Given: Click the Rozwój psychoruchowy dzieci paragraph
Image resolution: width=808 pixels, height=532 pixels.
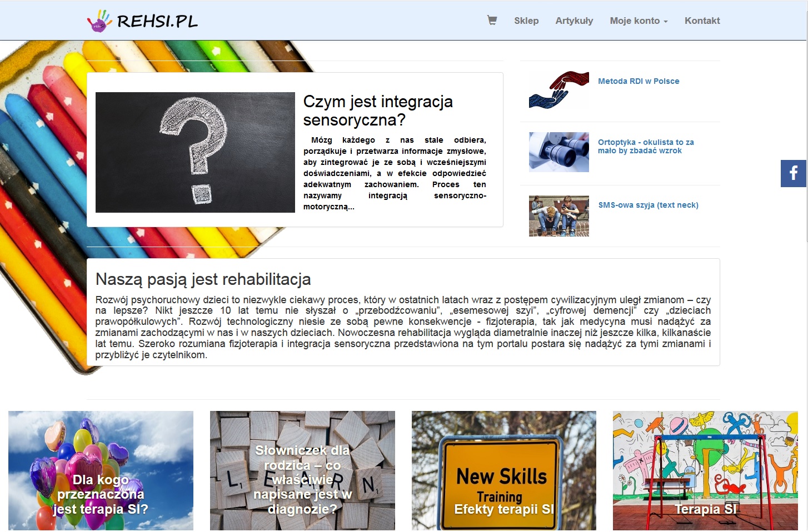Looking at the screenshot, I should click(x=403, y=327).
